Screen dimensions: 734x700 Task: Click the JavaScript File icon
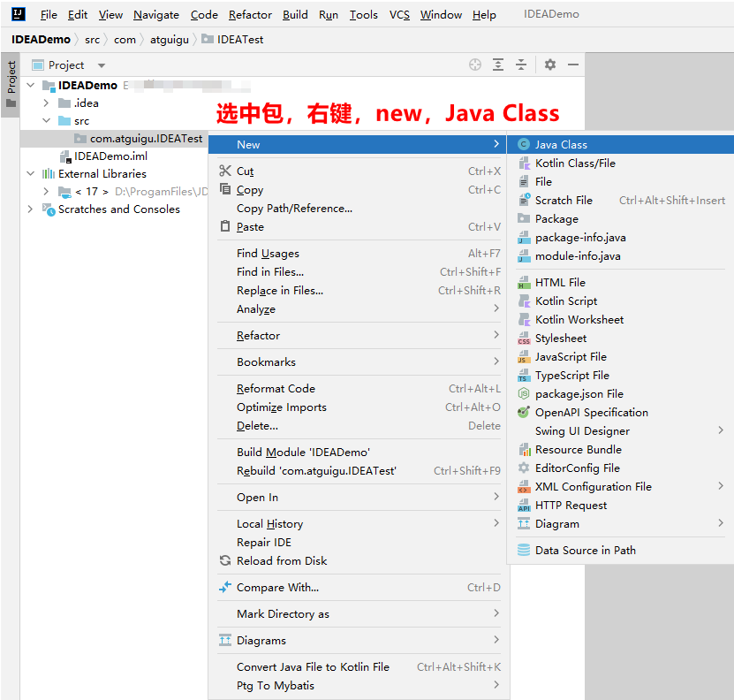pyautogui.click(x=524, y=356)
